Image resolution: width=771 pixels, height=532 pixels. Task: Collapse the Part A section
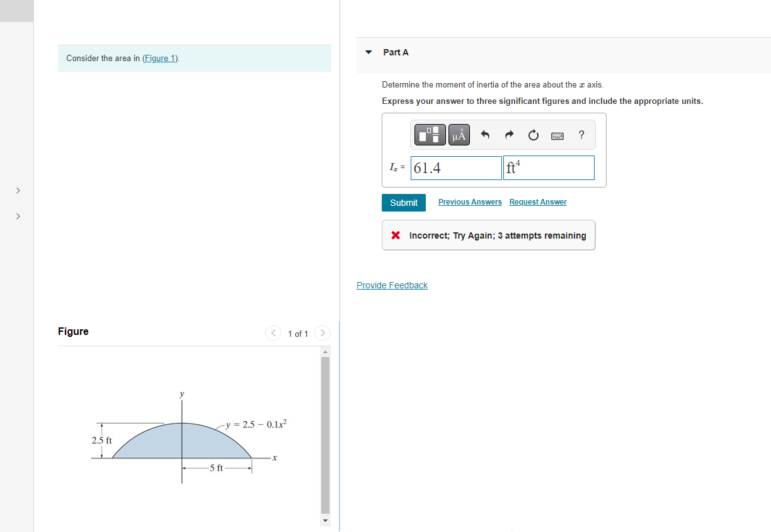click(x=369, y=52)
